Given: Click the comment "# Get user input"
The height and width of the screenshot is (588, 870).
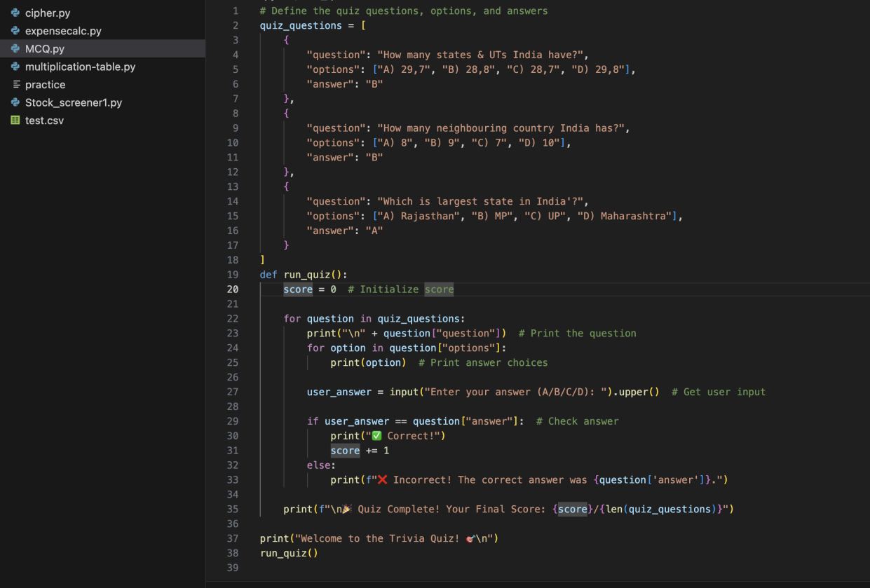Looking at the screenshot, I should (719, 392).
